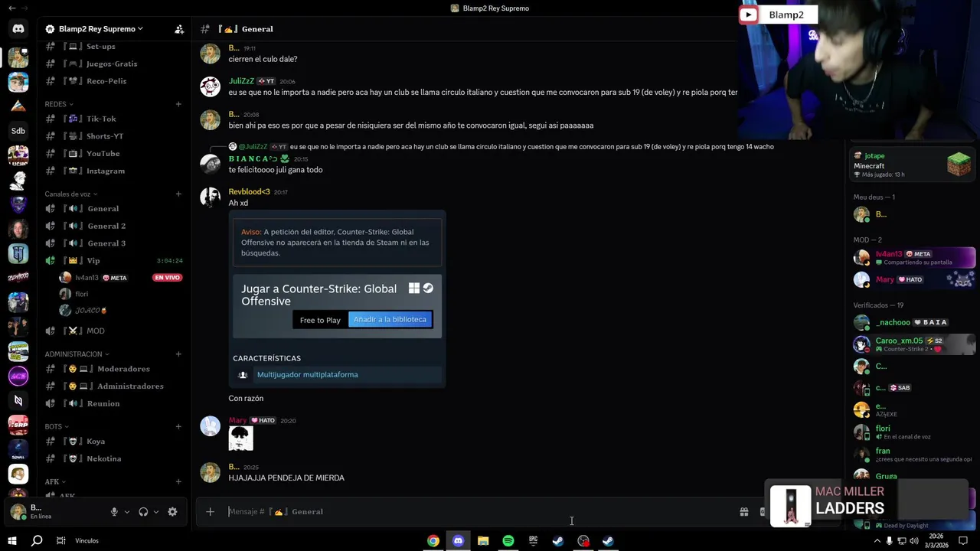
Task: Open jotape's Minecraft activity card
Action: (x=913, y=165)
